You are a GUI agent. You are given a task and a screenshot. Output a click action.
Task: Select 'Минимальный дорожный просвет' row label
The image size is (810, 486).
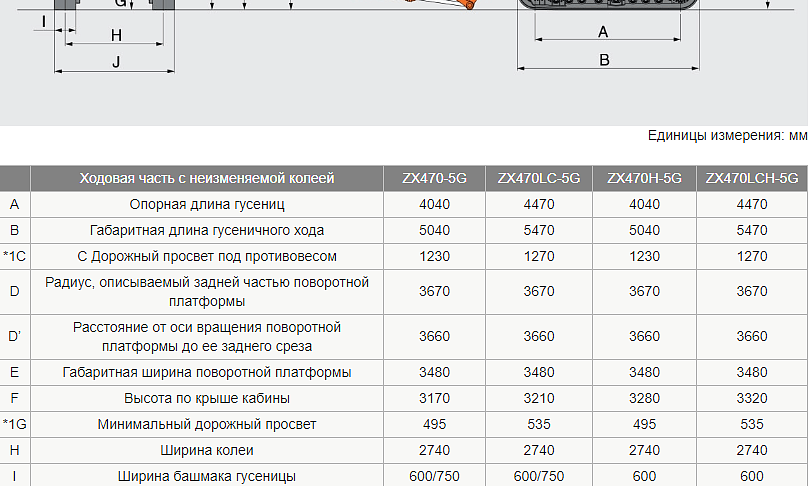click(207, 424)
